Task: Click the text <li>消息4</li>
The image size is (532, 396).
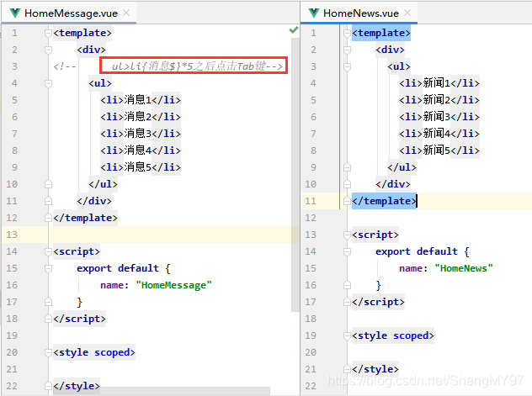Action: coord(141,150)
